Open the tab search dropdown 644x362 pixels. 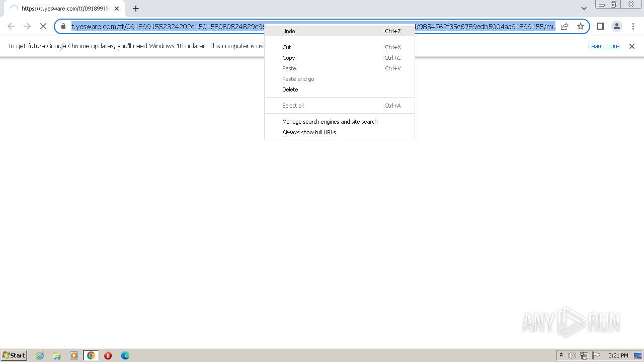coord(584,9)
